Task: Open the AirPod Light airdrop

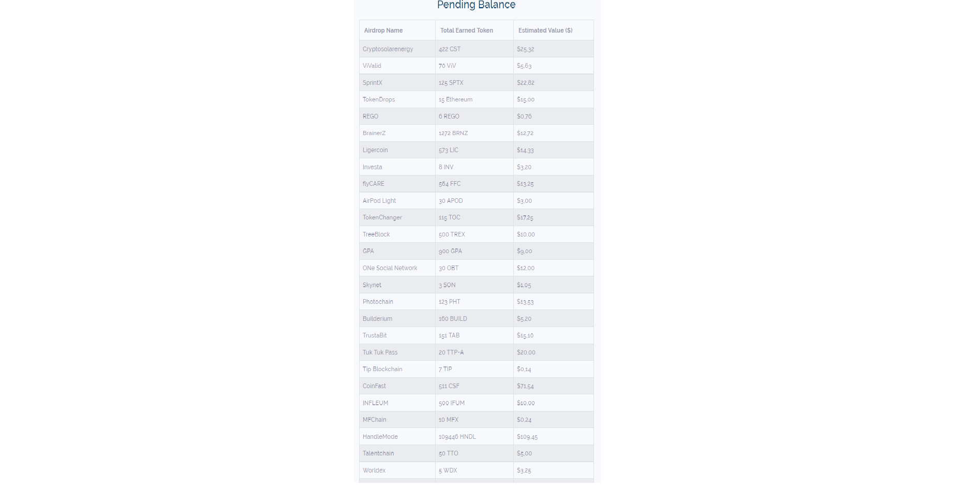Action: [379, 201]
